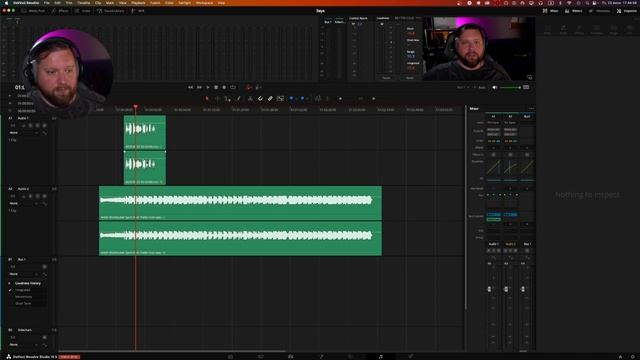Toggle the link selection icon
Image resolution: width=640 pixels, height=360 pixels.
coord(270,98)
